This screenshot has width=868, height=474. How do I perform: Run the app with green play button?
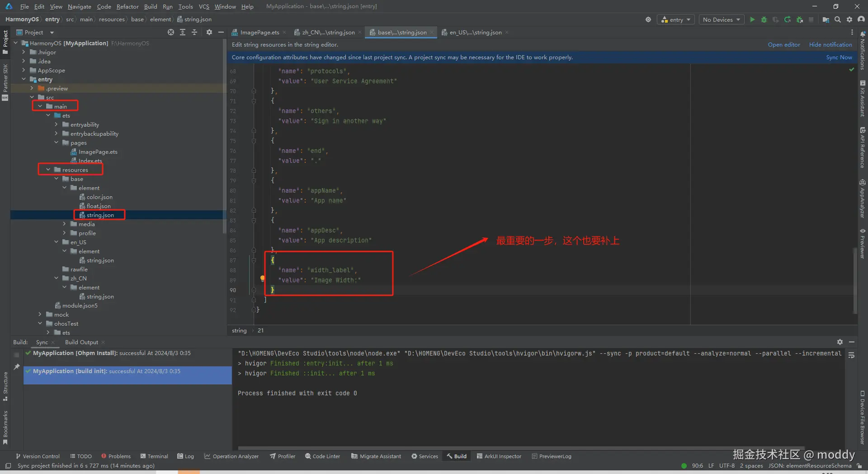tap(752, 19)
